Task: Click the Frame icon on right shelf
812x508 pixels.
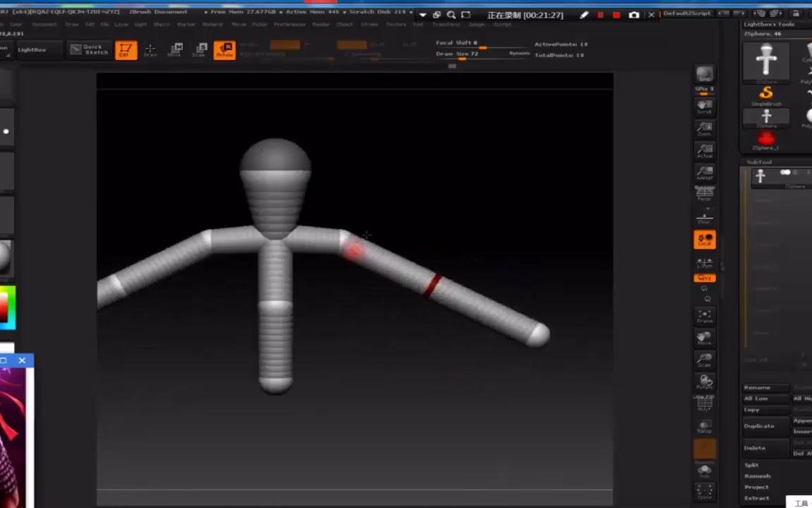Action: tap(705, 316)
